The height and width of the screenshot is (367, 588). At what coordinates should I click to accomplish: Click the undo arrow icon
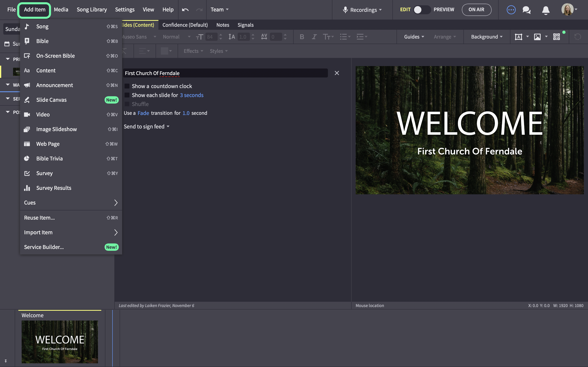(185, 10)
